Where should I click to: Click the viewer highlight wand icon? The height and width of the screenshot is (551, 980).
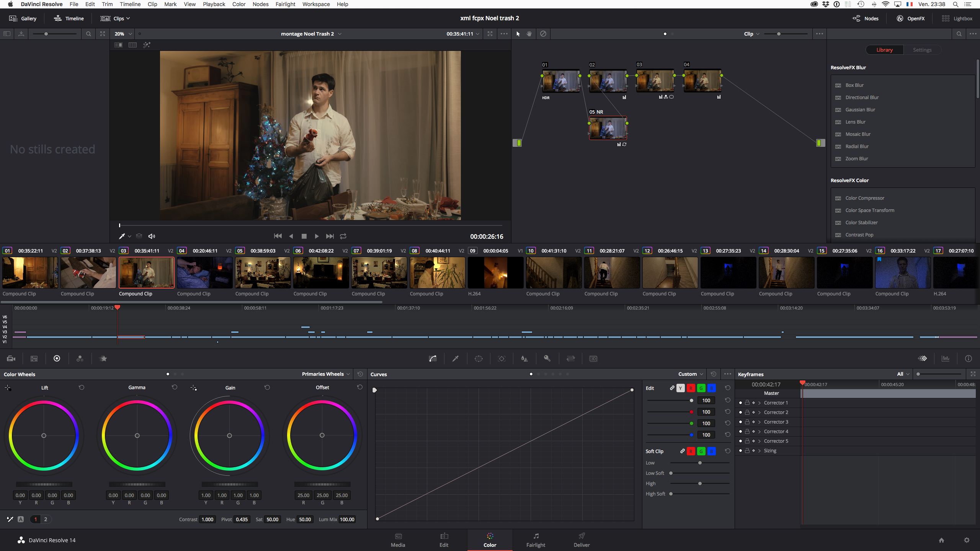[x=147, y=45]
